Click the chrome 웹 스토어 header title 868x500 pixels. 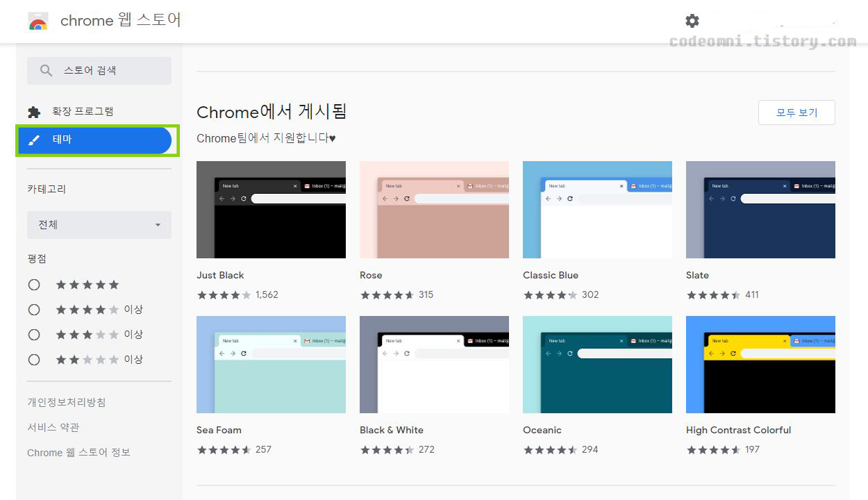point(121,21)
